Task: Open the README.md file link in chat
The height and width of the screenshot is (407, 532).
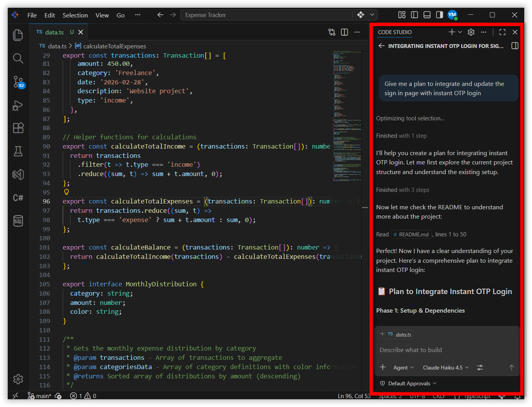Action: 411,234
